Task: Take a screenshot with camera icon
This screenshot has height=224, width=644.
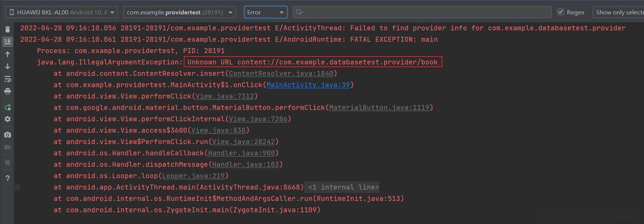Action: point(8,135)
